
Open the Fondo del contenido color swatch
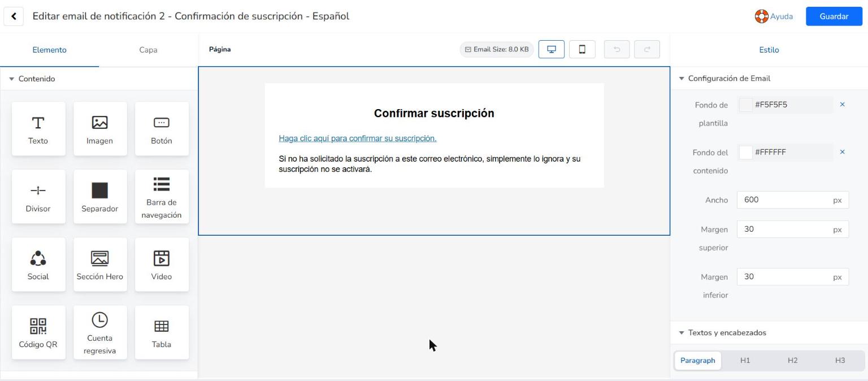pyautogui.click(x=746, y=152)
